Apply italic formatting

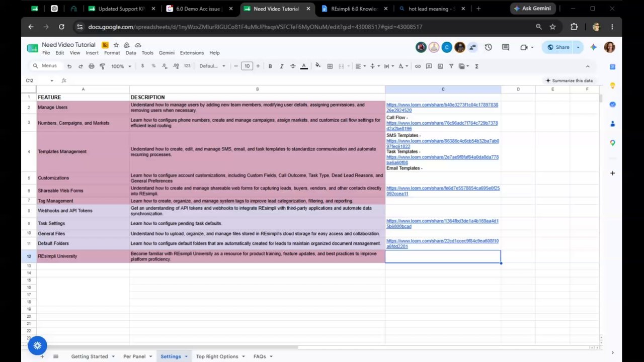tap(281, 66)
